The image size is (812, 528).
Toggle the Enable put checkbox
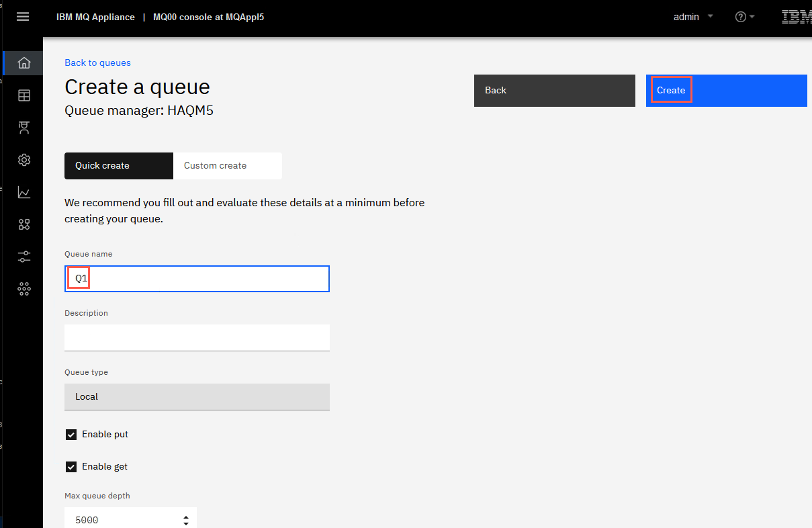click(x=71, y=435)
